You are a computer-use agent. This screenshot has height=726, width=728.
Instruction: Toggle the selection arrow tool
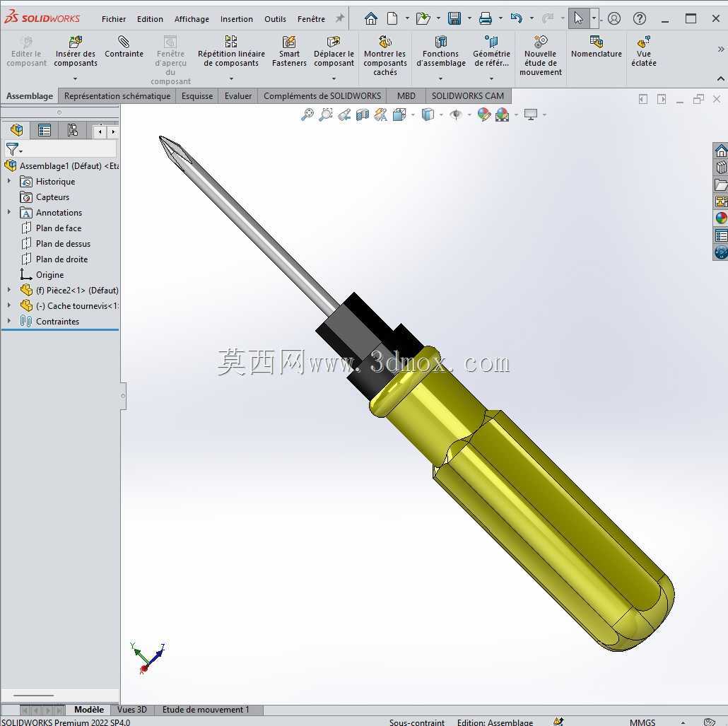[578, 18]
